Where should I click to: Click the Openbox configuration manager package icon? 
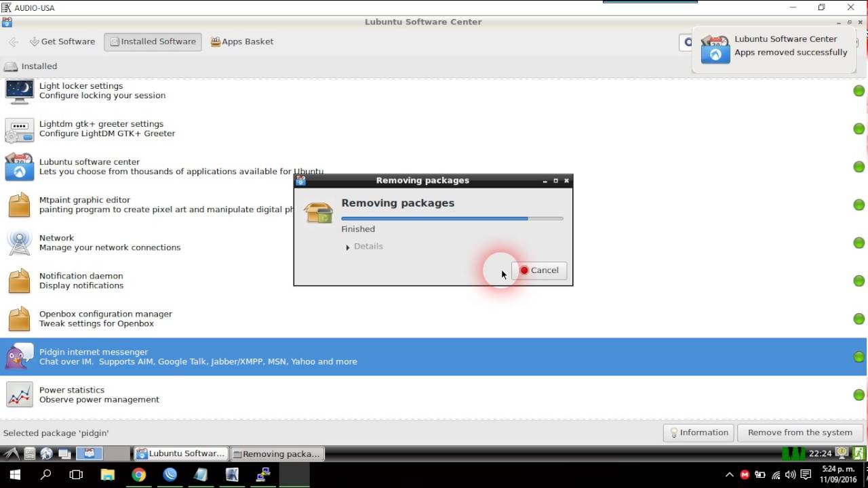[19, 319]
